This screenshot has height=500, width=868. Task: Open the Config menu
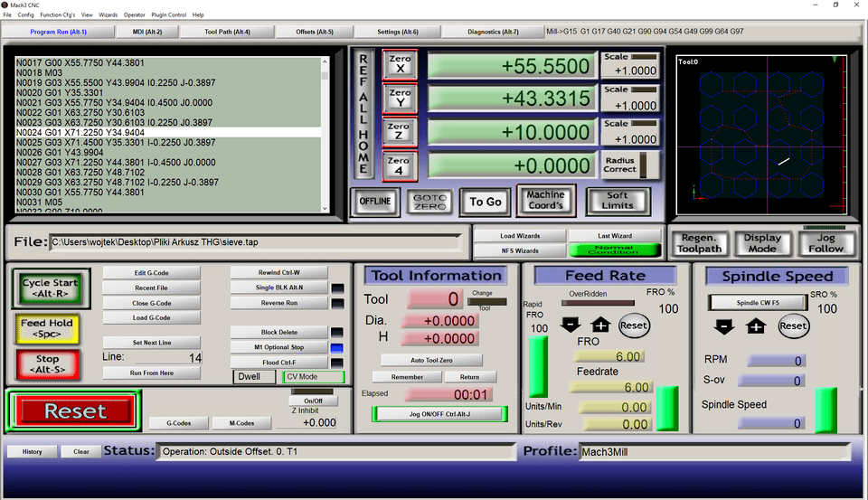[x=25, y=15]
